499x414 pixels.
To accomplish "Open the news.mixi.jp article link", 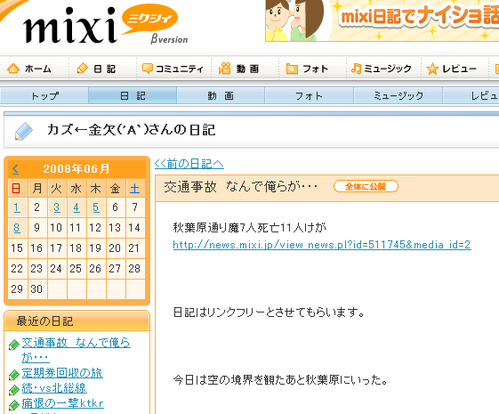I will [322, 245].
